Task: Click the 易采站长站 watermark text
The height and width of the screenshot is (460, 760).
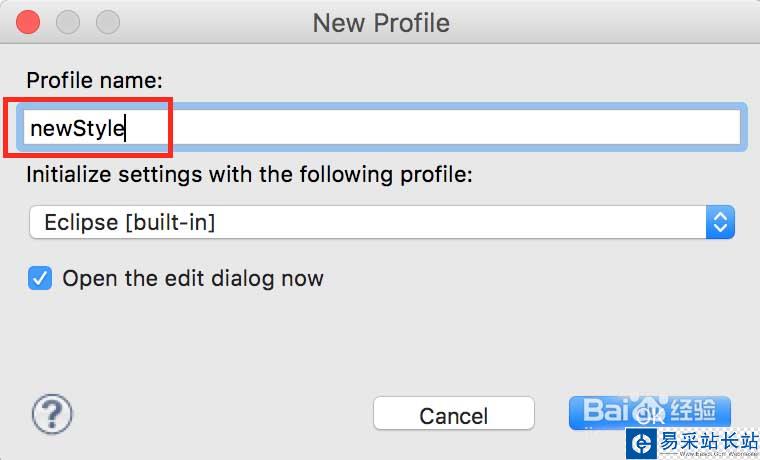Action: pyautogui.click(x=705, y=442)
